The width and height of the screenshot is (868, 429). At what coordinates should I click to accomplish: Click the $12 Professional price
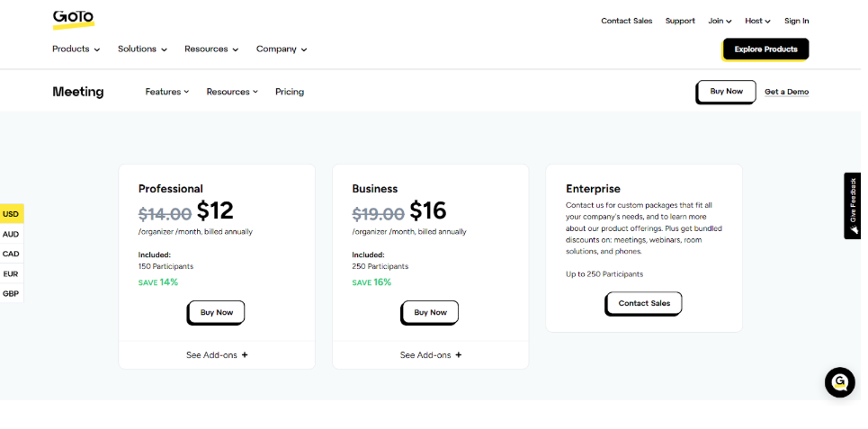(x=215, y=210)
